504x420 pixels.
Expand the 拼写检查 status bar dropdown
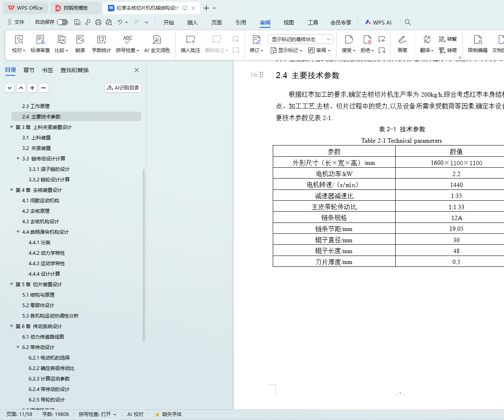click(x=115, y=414)
